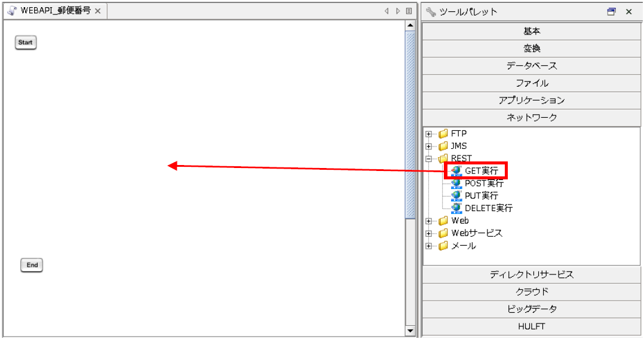Open the データベース palette category
Image resolution: width=644 pixels, height=339 pixels.
pos(532,66)
